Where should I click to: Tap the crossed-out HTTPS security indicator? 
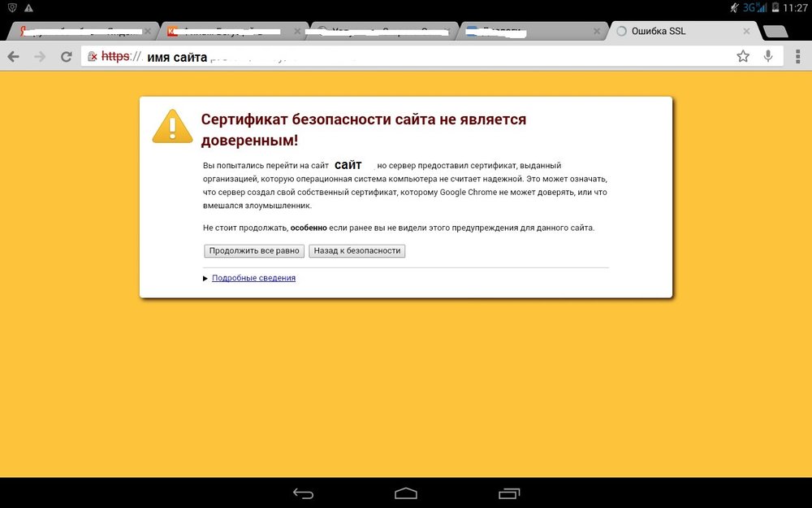pyautogui.click(x=112, y=57)
